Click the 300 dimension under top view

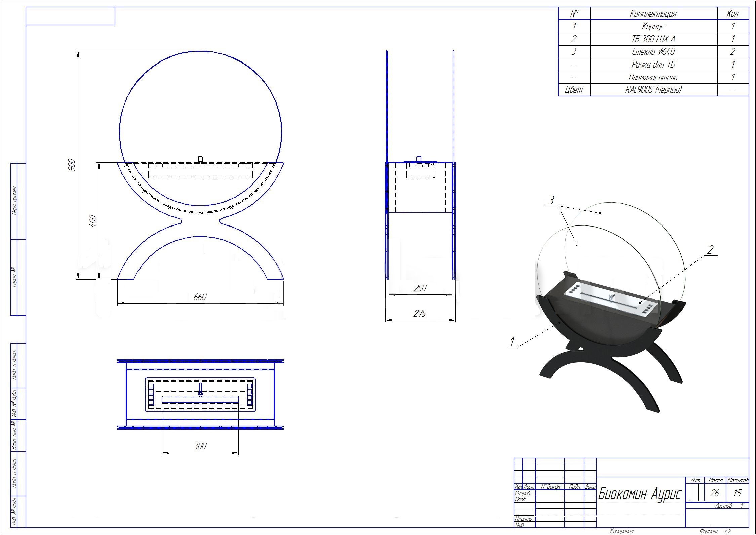(x=200, y=446)
